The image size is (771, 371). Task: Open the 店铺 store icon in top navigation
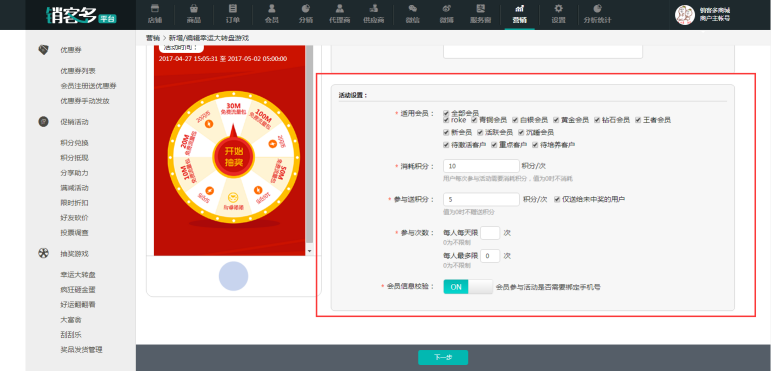[154, 8]
